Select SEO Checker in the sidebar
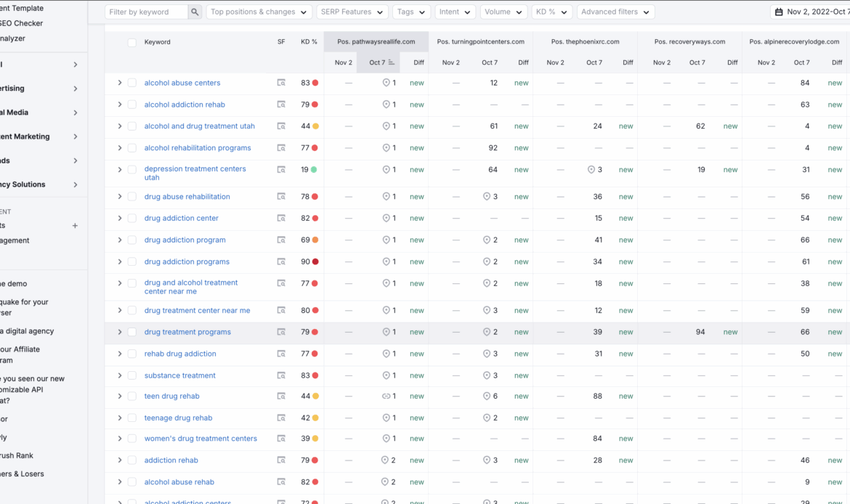Image resolution: width=850 pixels, height=504 pixels. tap(22, 23)
